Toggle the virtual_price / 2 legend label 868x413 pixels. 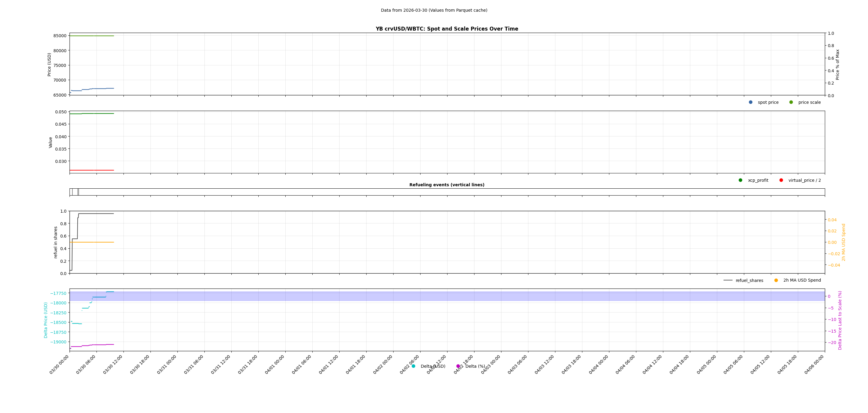coord(805,180)
